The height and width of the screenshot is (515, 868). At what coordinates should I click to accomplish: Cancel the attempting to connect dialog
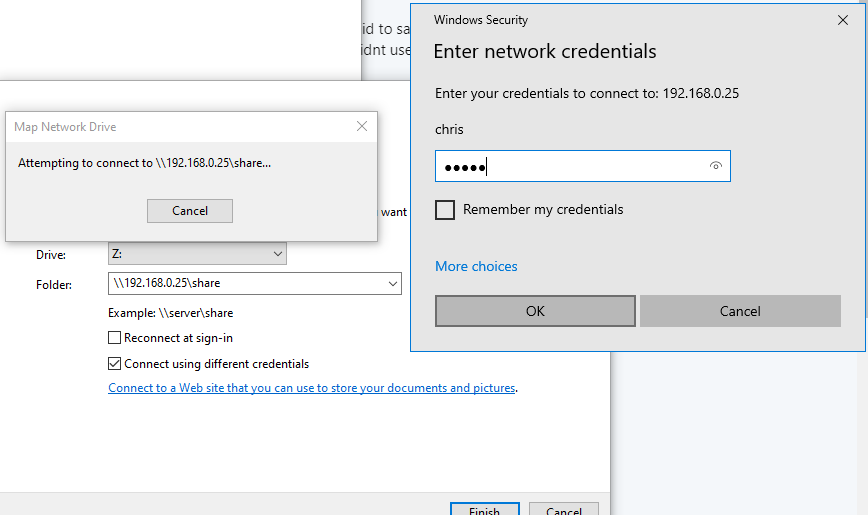[x=190, y=211]
